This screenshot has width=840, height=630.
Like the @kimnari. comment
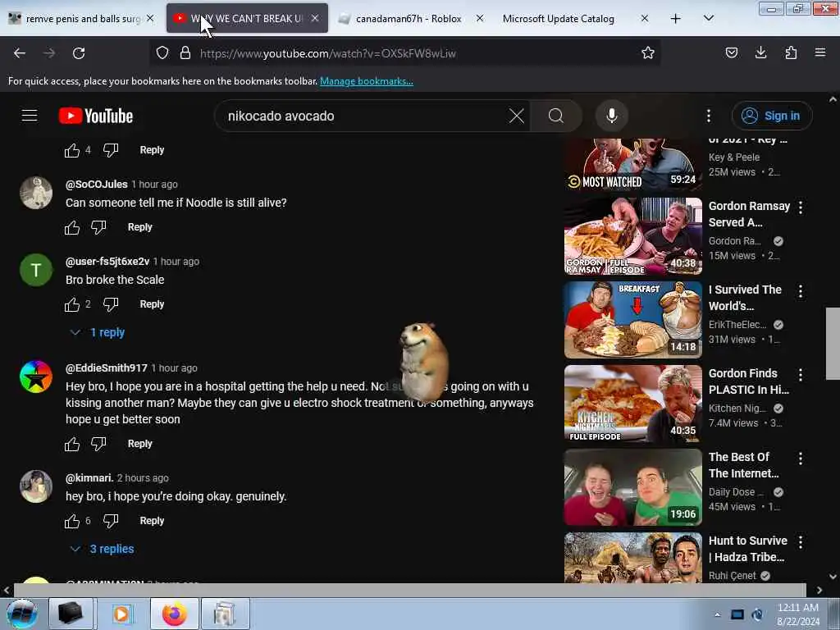(72, 521)
